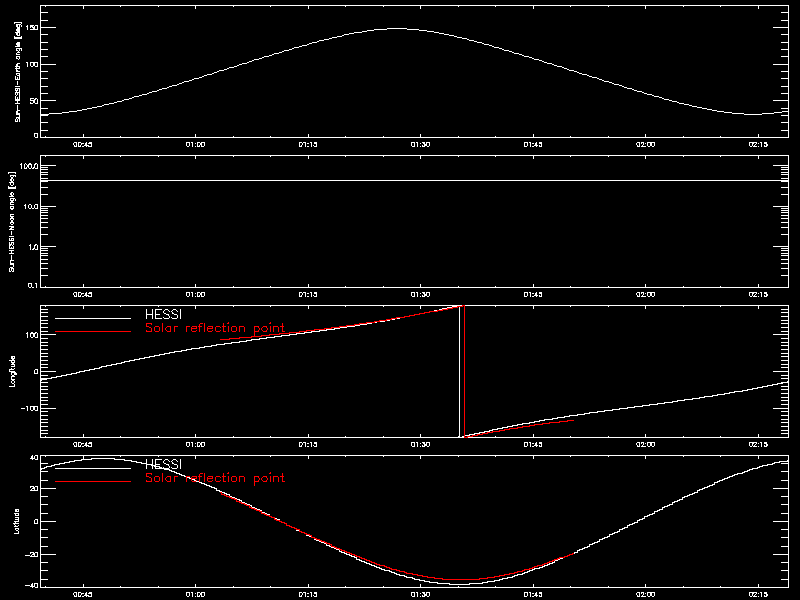Click 01:30 time label under the Longitude plot

420,445
